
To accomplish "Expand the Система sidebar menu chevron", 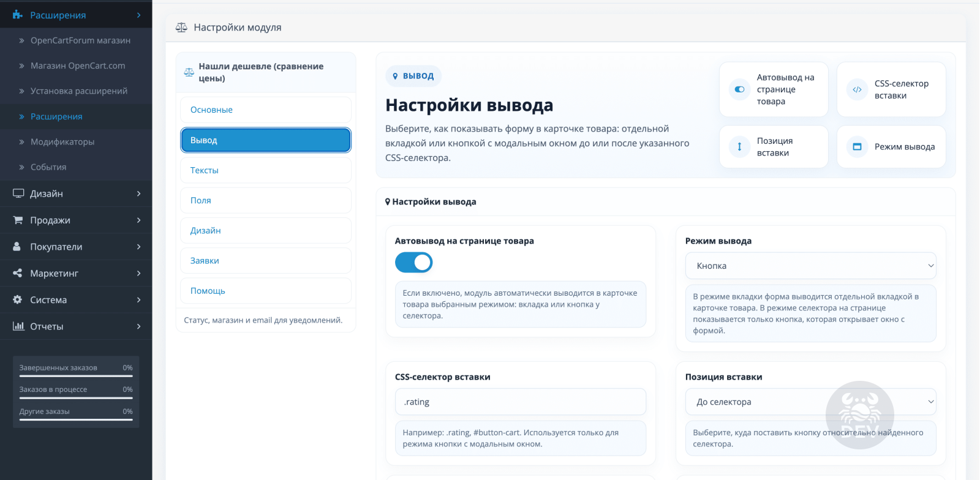I will coord(138,299).
